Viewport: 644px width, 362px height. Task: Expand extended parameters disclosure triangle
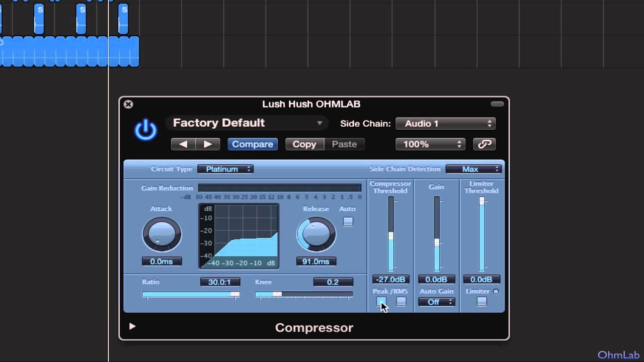[x=132, y=326]
